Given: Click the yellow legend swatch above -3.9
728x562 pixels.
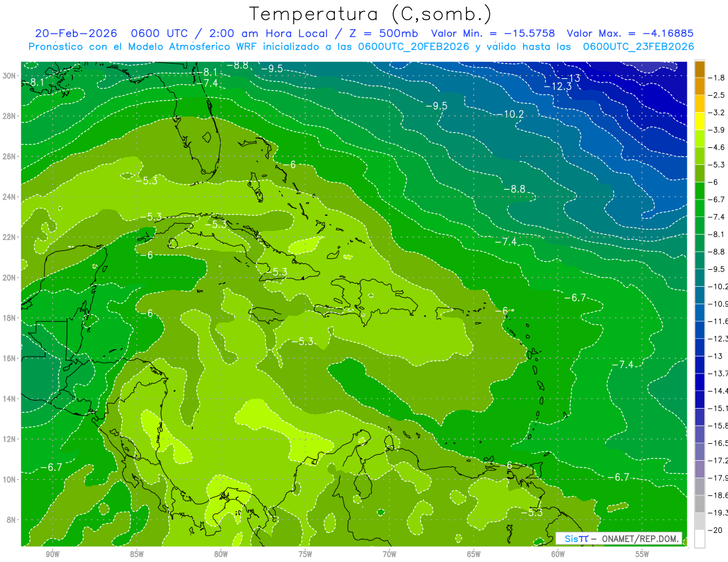Looking at the screenshot, I should pos(699,121).
